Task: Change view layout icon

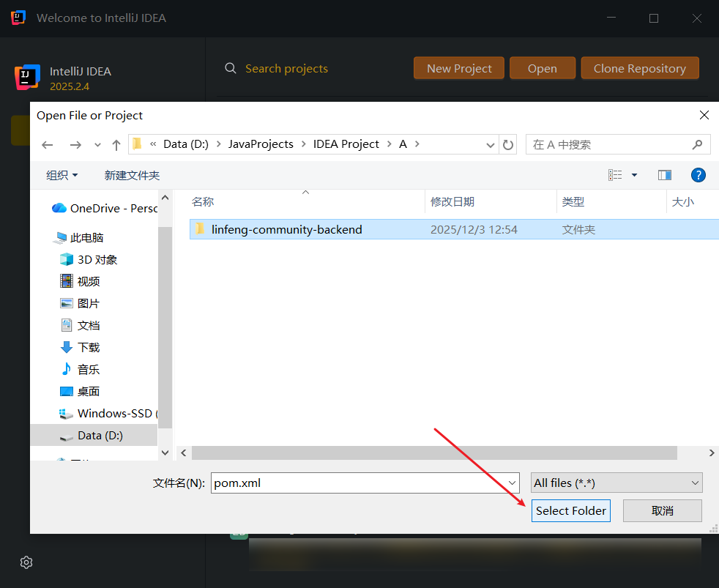Action: [x=615, y=175]
